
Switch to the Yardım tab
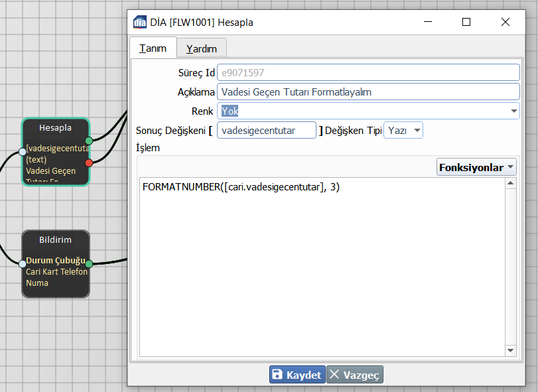click(x=202, y=48)
